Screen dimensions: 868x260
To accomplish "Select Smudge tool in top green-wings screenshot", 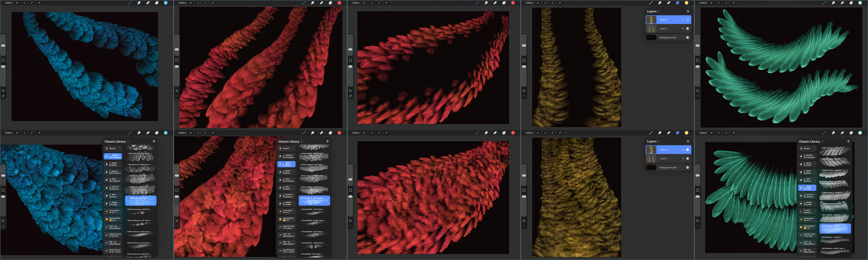I will 833,3.
